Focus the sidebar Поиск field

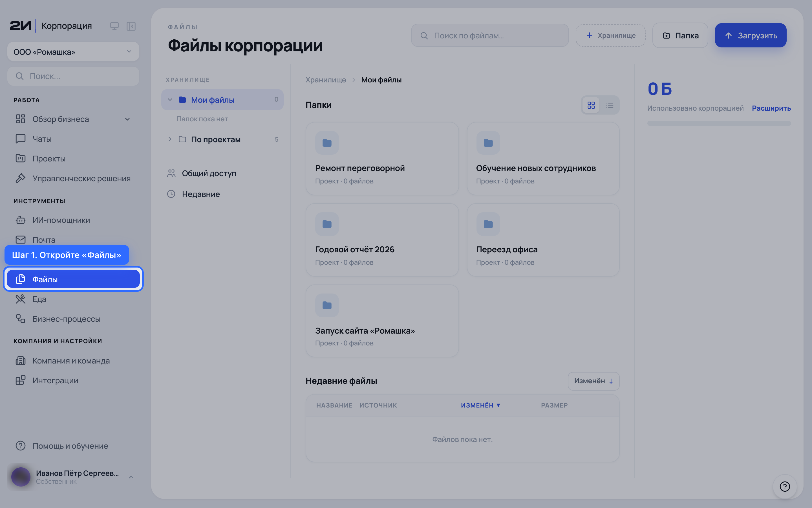click(73, 76)
